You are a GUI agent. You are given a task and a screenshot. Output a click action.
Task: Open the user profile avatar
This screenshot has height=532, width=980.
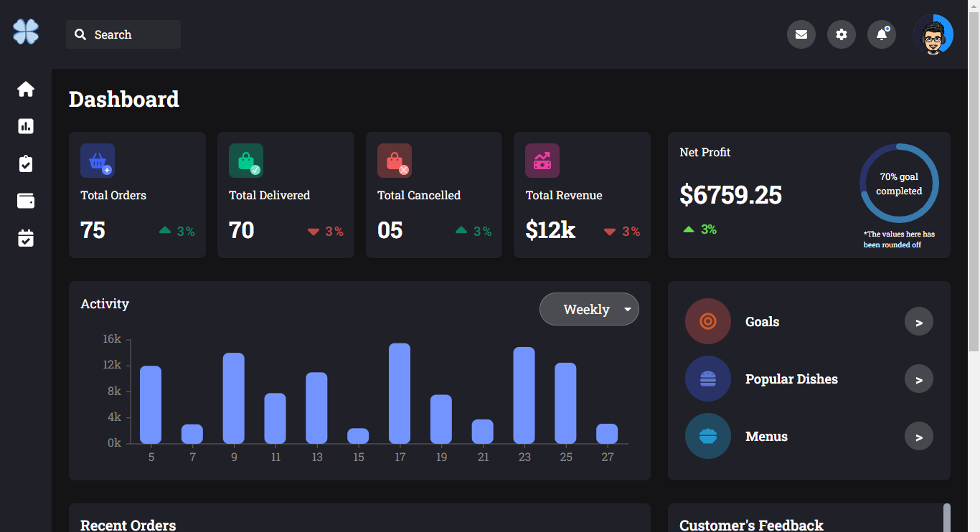933,34
